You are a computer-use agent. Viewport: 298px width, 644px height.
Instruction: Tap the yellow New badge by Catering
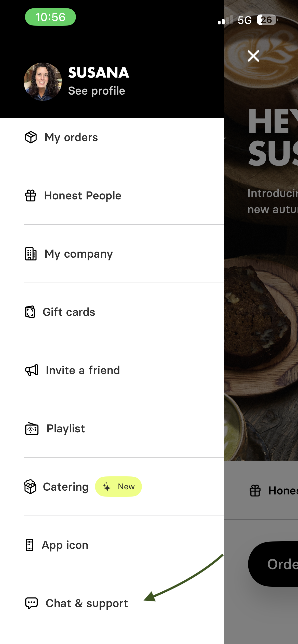coord(118,487)
